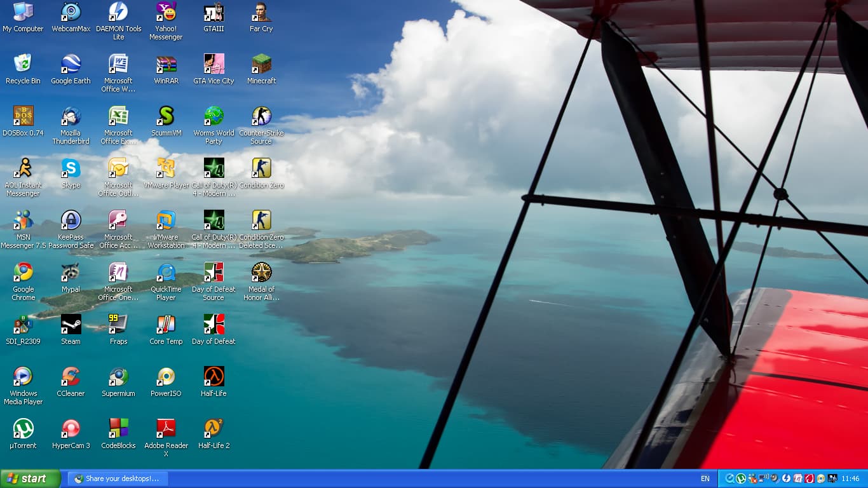Click the system tray clock
Screen dimensions: 868x488
click(851, 478)
